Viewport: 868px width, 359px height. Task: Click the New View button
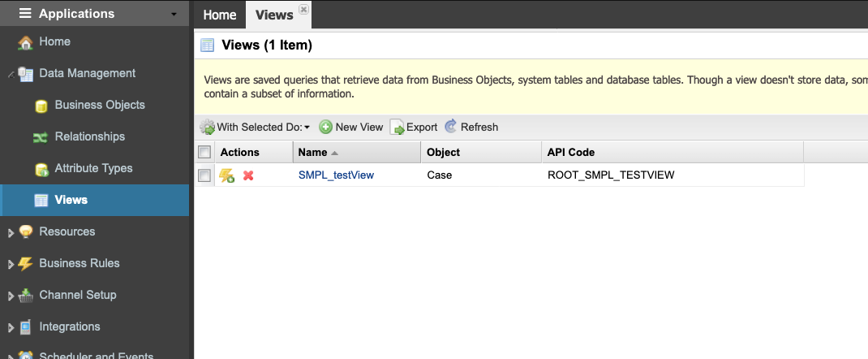click(x=351, y=127)
